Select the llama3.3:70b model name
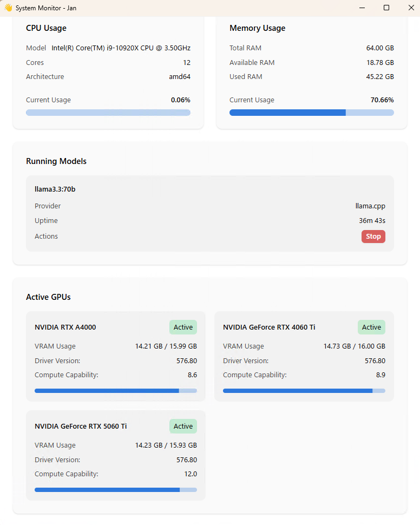The width and height of the screenshot is (420, 525). 55,189
